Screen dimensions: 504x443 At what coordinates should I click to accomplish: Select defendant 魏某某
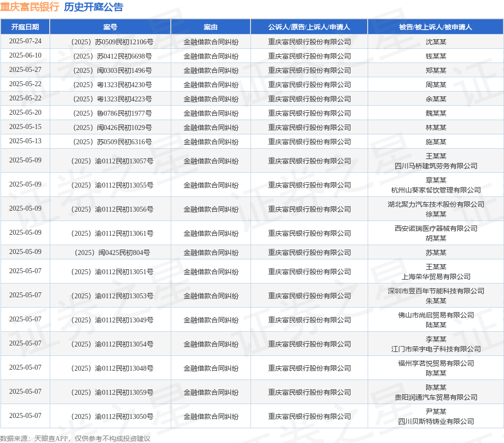click(436, 114)
